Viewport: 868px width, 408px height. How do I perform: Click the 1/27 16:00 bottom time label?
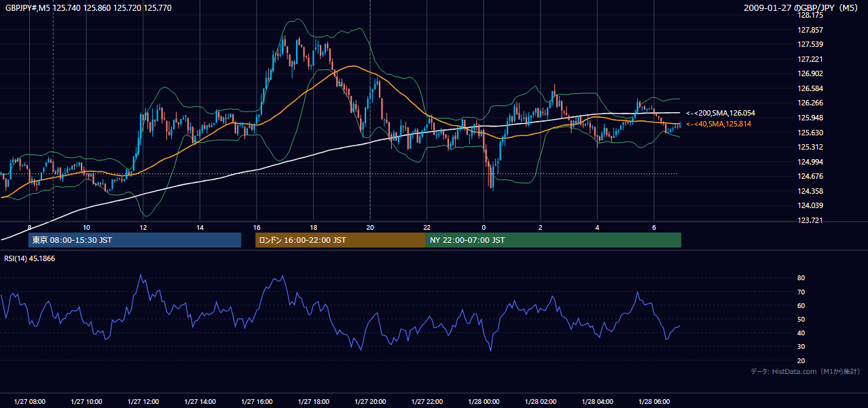[256, 402]
